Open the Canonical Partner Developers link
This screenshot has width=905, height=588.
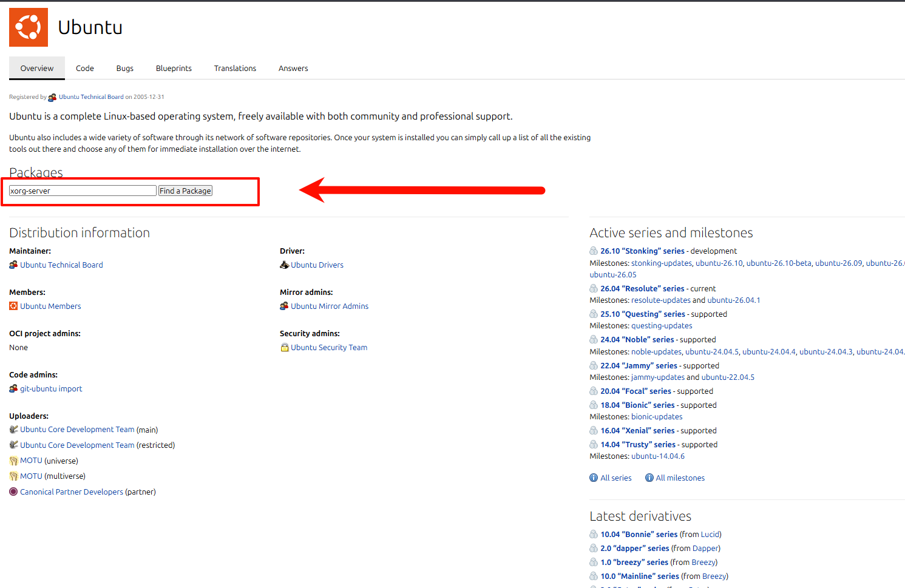(x=72, y=492)
